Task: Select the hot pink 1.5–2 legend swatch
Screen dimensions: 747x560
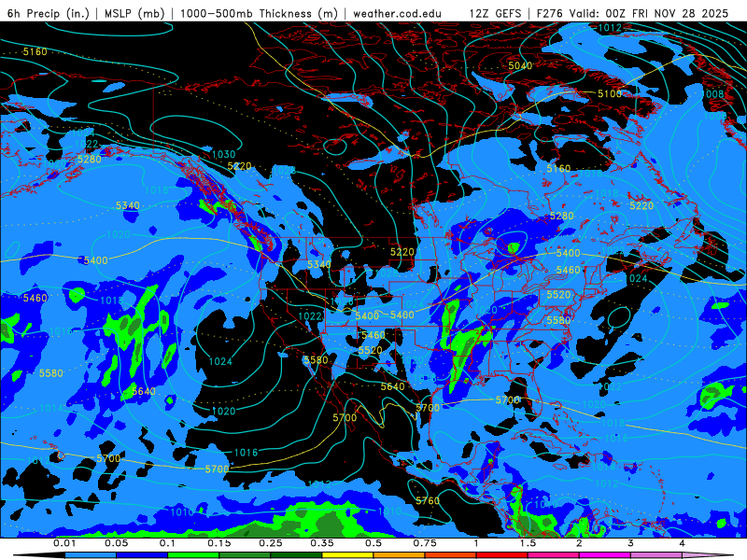Action: (x=554, y=555)
